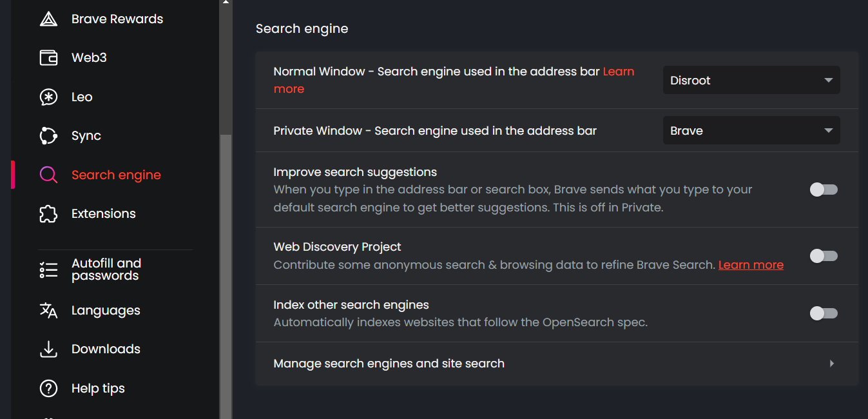Open Web Discovery Project Learn more link
Image resolution: width=868 pixels, height=419 pixels.
click(x=751, y=265)
